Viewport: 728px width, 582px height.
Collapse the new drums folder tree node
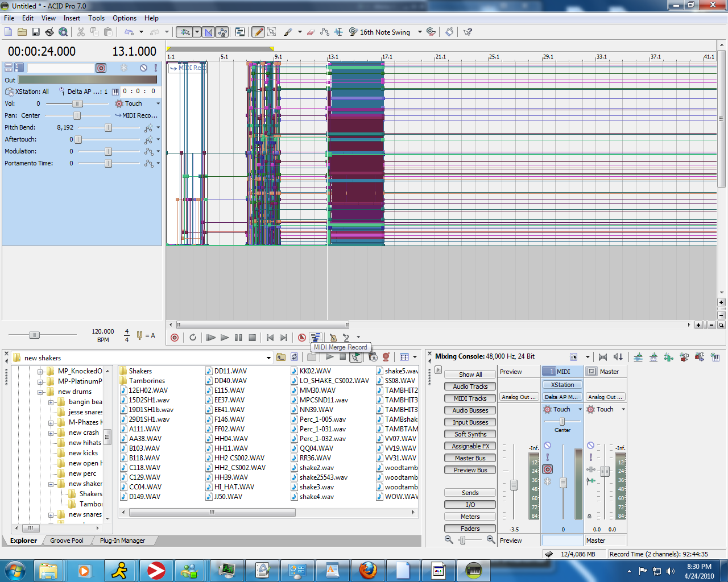click(40, 392)
